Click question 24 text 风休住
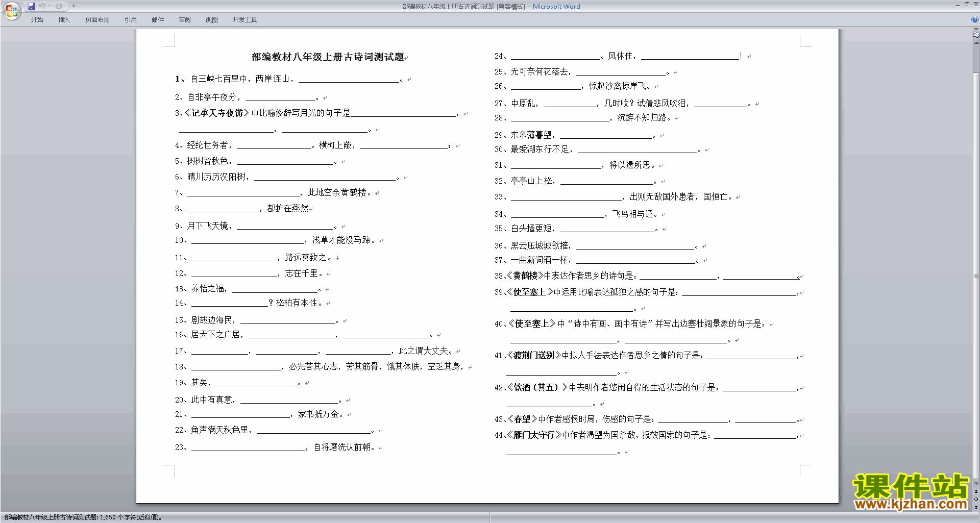This screenshot has width=980, height=523. pyautogui.click(x=620, y=56)
